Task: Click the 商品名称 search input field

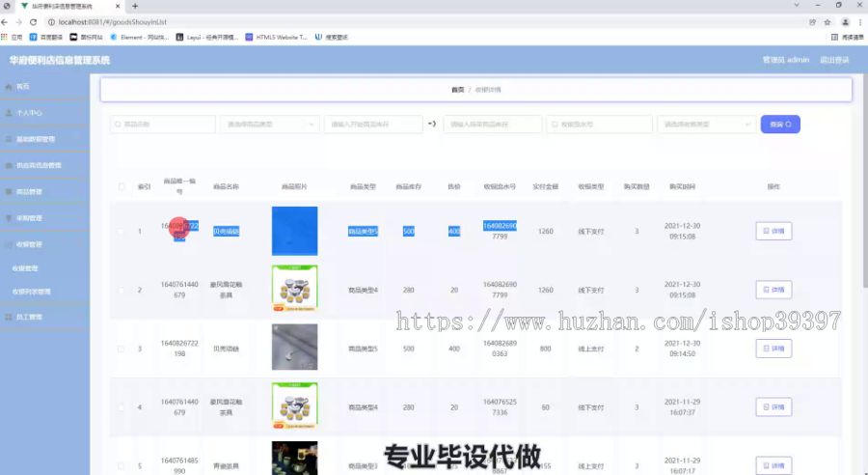Action: [x=163, y=125]
